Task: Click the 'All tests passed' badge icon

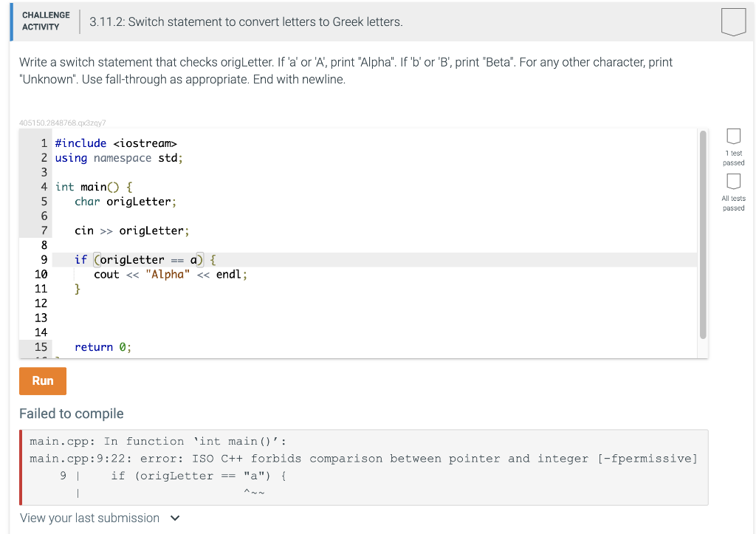Action: 733,182
